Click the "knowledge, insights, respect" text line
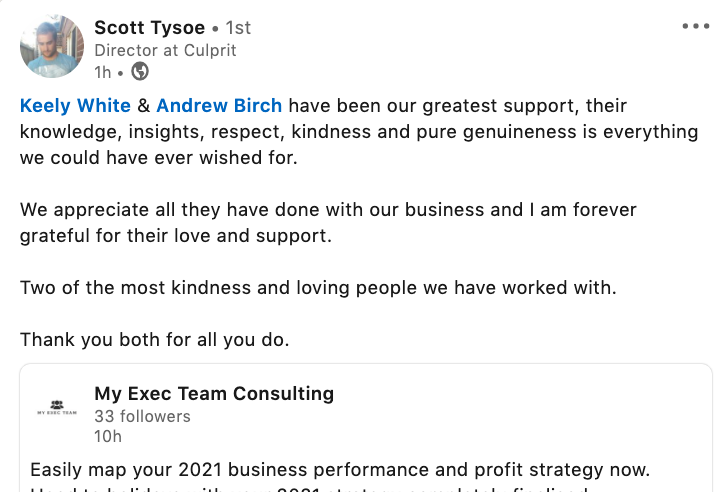726x492 pixels. pyautogui.click(x=359, y=131)
